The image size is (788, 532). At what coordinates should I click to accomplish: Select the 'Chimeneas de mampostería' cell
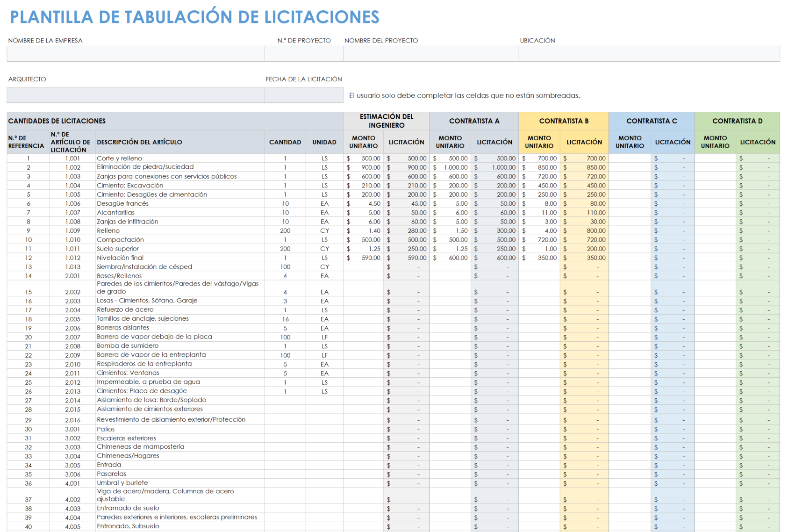180,447
